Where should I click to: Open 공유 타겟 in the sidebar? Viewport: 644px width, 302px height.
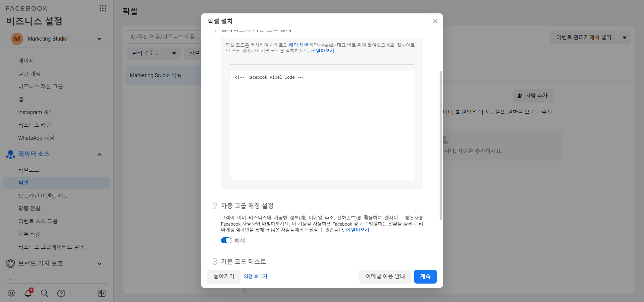[x=30, y=234]
